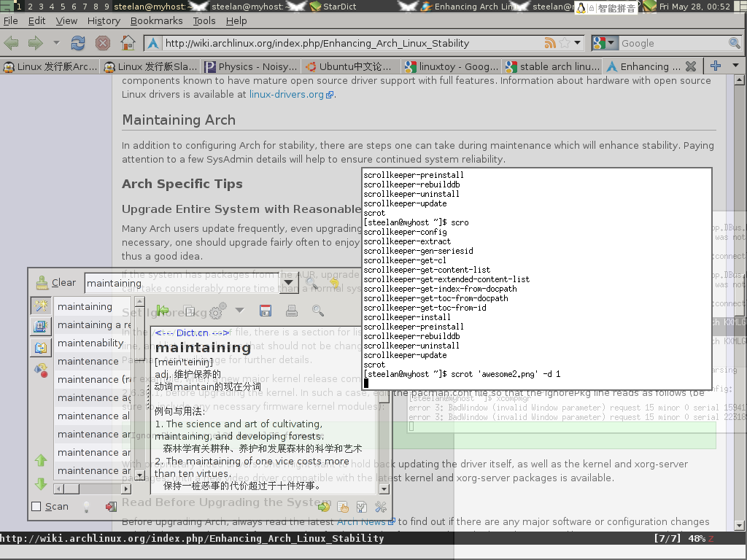747x560 pixels.
Task: Select StarDict third sidebar translate icon
Action: 41,348
